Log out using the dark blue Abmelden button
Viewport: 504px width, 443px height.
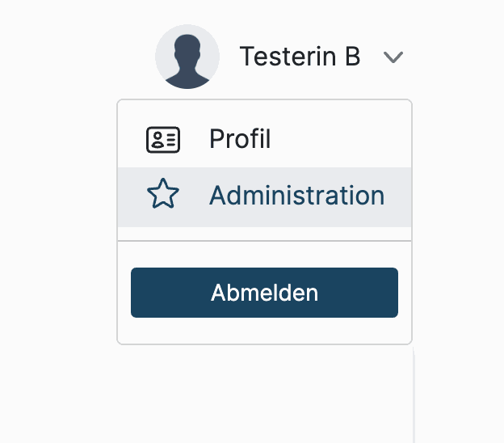coord(264,293)
